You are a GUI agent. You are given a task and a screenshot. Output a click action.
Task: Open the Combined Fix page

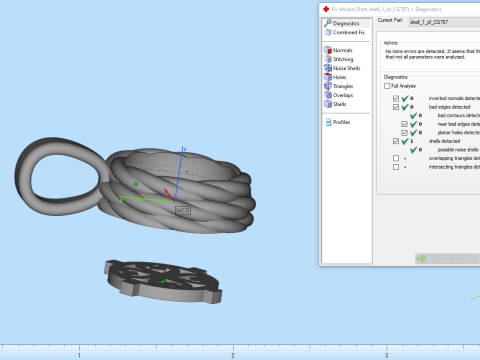[345, 32]
